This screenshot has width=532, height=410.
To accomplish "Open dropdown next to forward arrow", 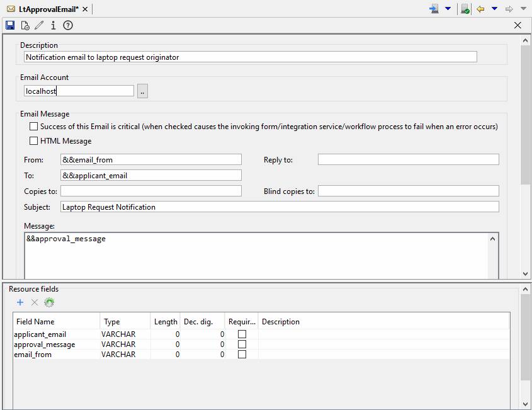I will tap(523, 9).
